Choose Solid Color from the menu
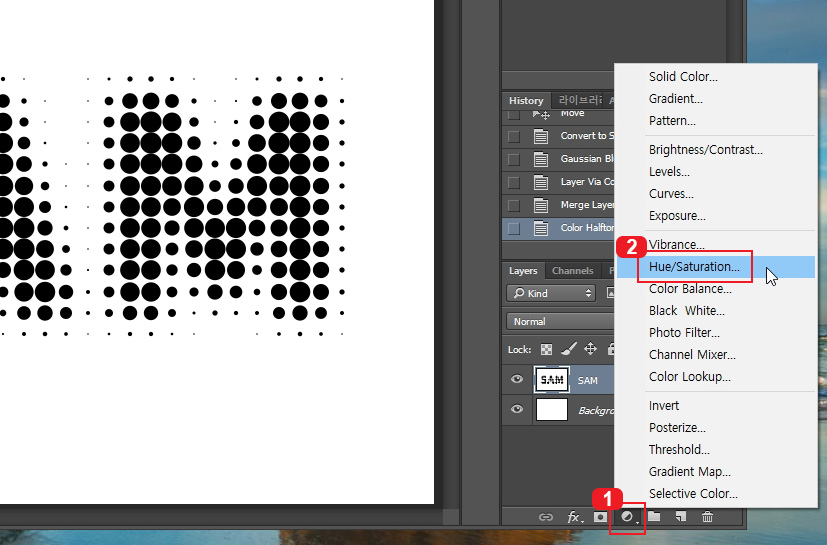 pos(683,77)
